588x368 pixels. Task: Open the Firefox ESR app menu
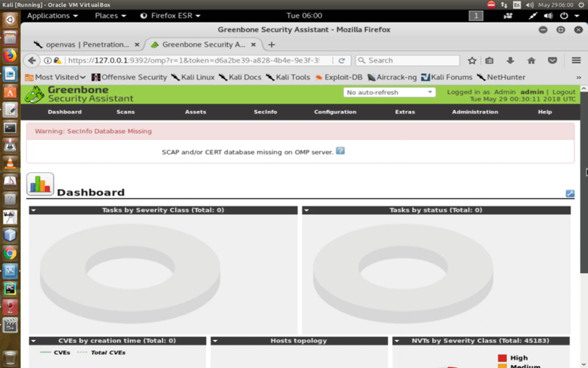click(170, 16)
